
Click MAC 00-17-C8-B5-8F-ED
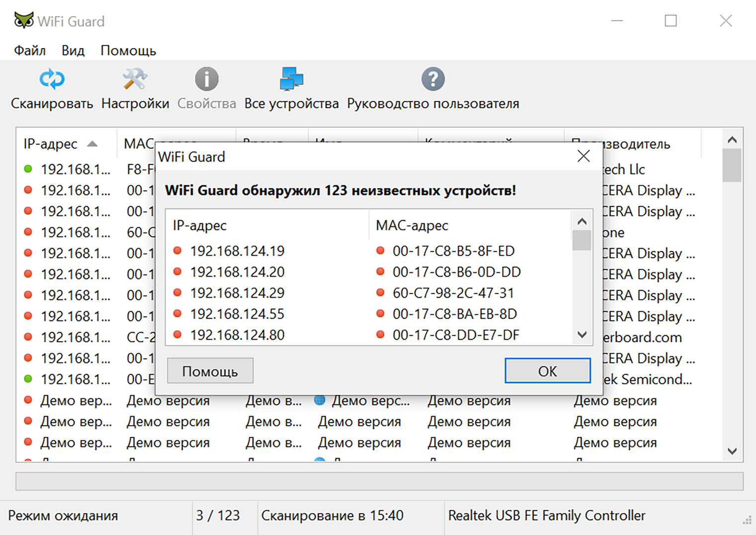pos(454,251)
